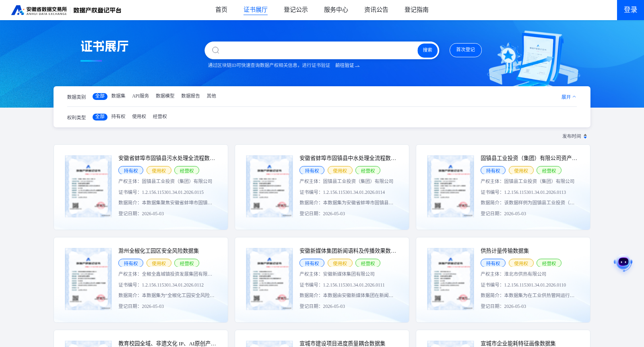
Task: Open 资讯公告 in navigation
Action: 376,10
